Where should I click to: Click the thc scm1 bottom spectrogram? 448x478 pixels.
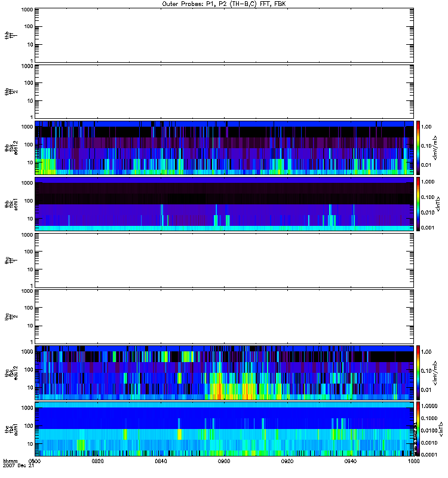pyautogui.click(x=224, y=428)
